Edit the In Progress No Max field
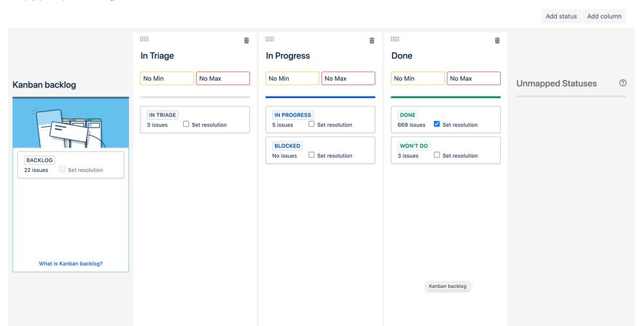Image resolution: width=644 pixels, height=326 pixels. coord(348,79)
